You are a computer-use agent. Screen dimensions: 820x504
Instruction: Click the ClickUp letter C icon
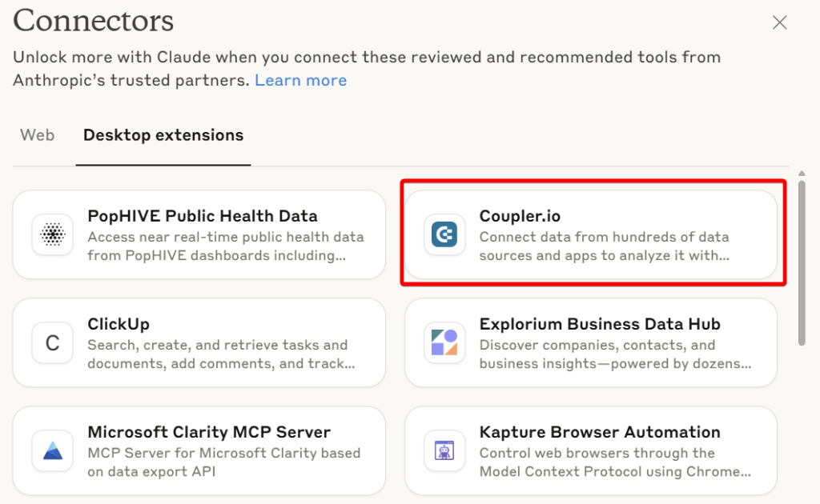[x=52, y=342]
